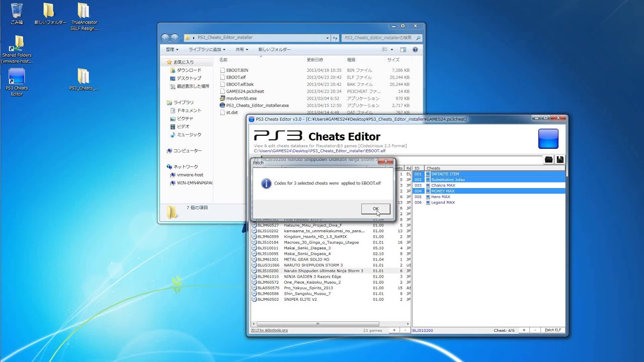Add a cheat with the plus button
The image size is (644, 362).
(x=524, y=330)
